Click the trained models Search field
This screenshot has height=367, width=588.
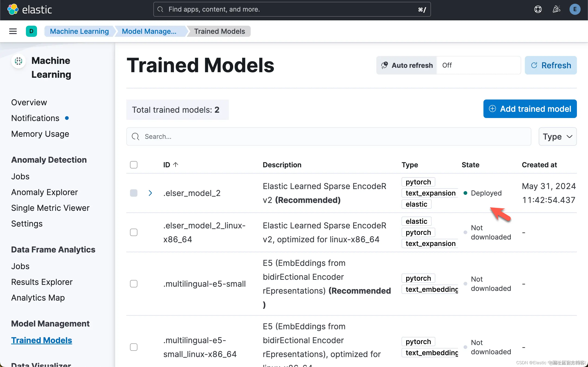(x=328, y=137)
